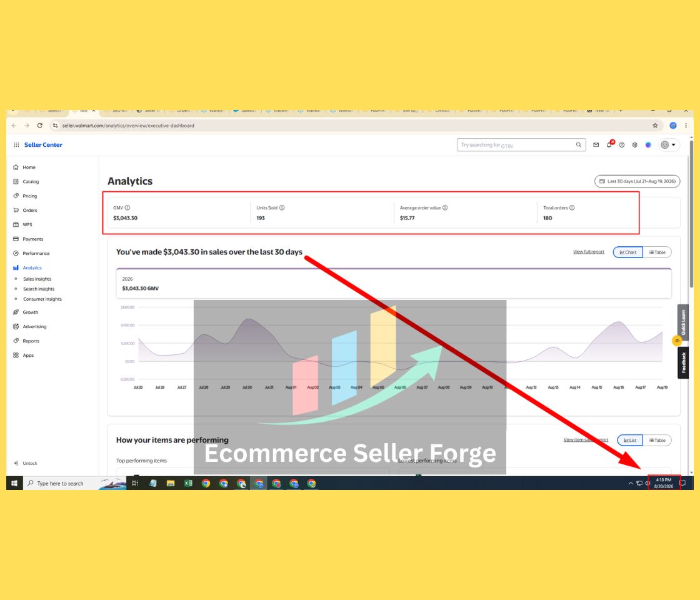Click the page vertical scrollbar
700x600 pixels.
tap(691, 214)
